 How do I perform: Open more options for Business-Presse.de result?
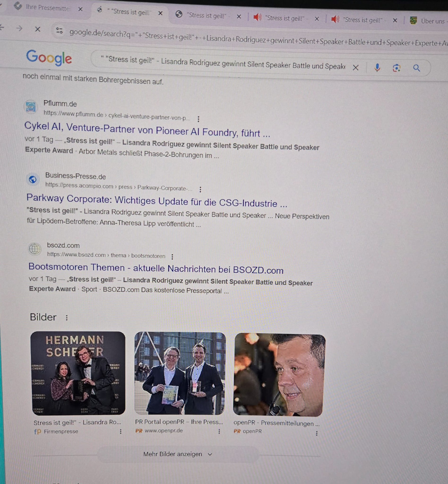[200, 189]
